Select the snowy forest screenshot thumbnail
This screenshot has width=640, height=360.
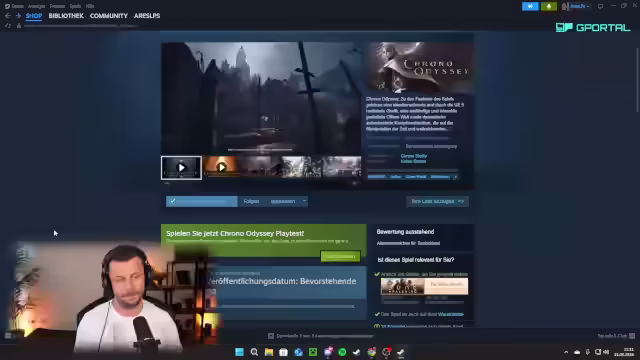pos(302,167)
